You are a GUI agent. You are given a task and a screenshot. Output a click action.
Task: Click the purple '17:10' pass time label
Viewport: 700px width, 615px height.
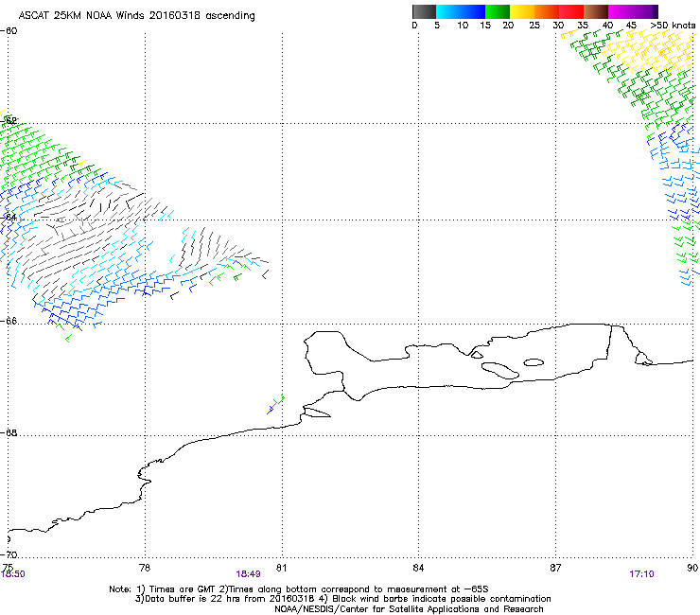(x=641, y=574)
